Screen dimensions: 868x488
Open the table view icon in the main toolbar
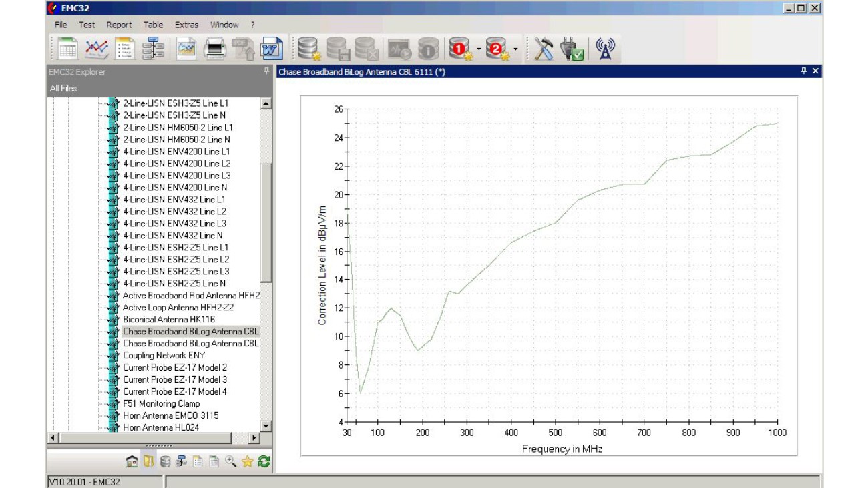coord(67,49)
